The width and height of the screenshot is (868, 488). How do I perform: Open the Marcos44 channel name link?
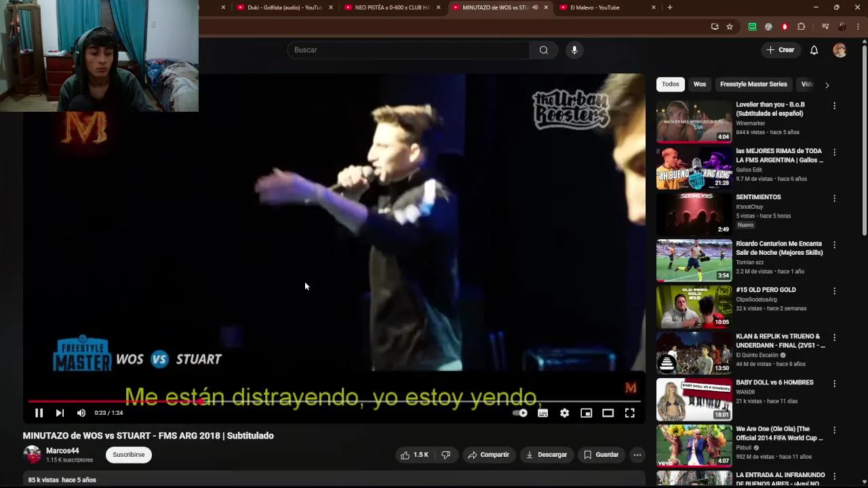tap(62, 451)
